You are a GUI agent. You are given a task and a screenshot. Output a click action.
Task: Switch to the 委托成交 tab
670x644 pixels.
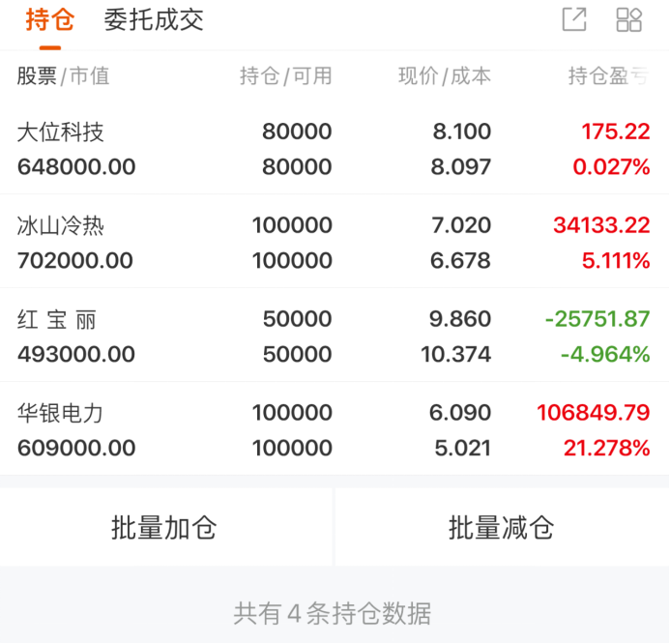tap(154, 19)
